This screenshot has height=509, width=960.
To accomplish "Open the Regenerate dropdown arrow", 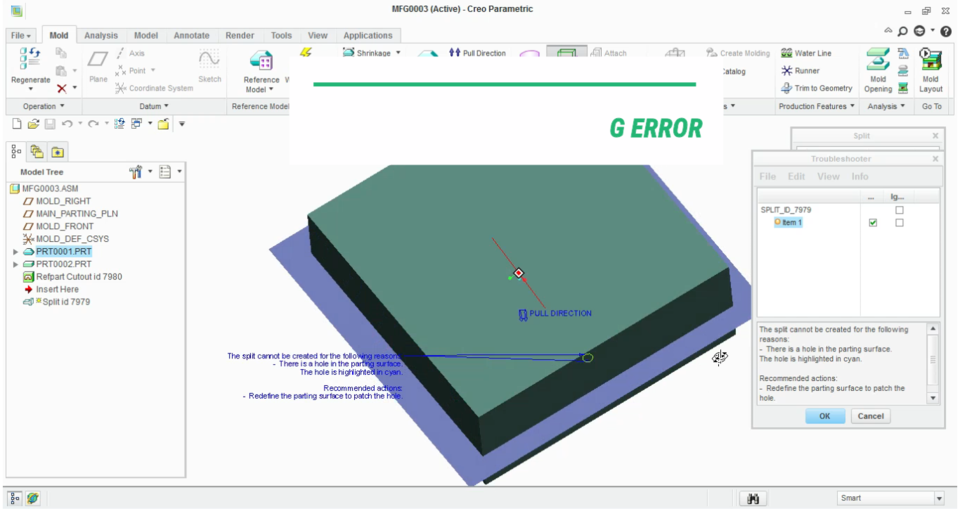I will (30, 89).
